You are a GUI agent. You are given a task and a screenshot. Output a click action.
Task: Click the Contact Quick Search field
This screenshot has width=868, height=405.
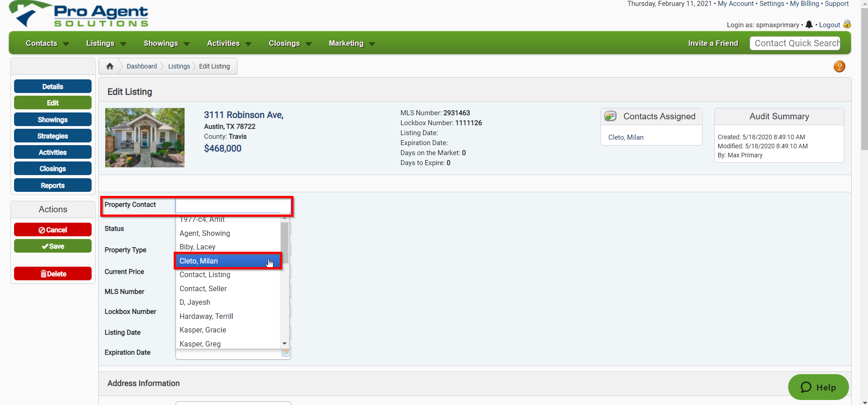795,44
